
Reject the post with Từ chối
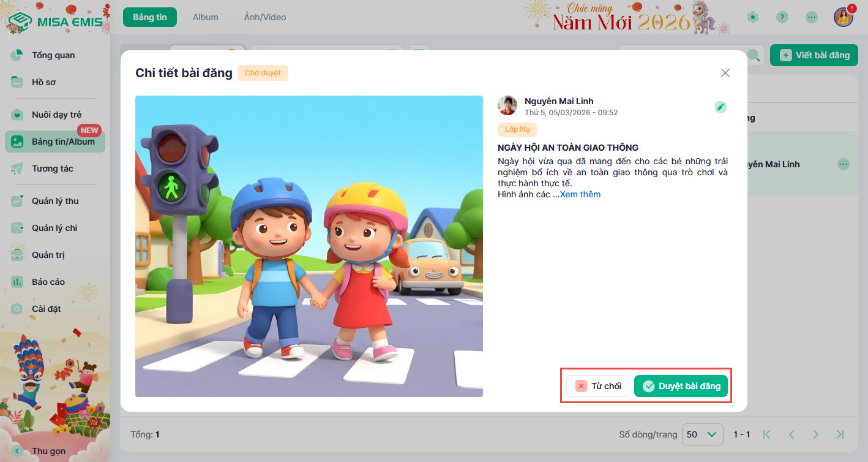[597, 386]
